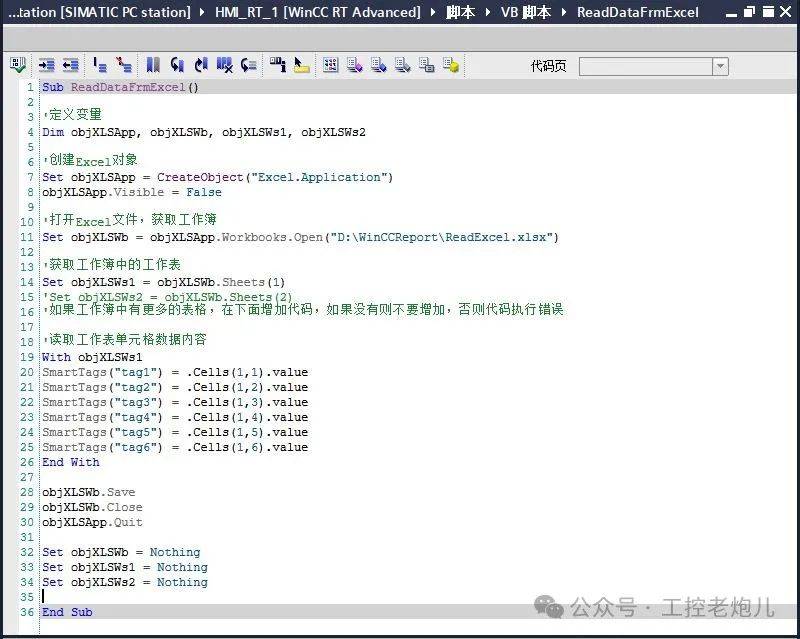Image resolution: width=800 pixels, height=639 pixels.
Task: Click the 'Sub ReadDataFrmExcel()' line
Action: pyautogui.click(x=120, y=87)
